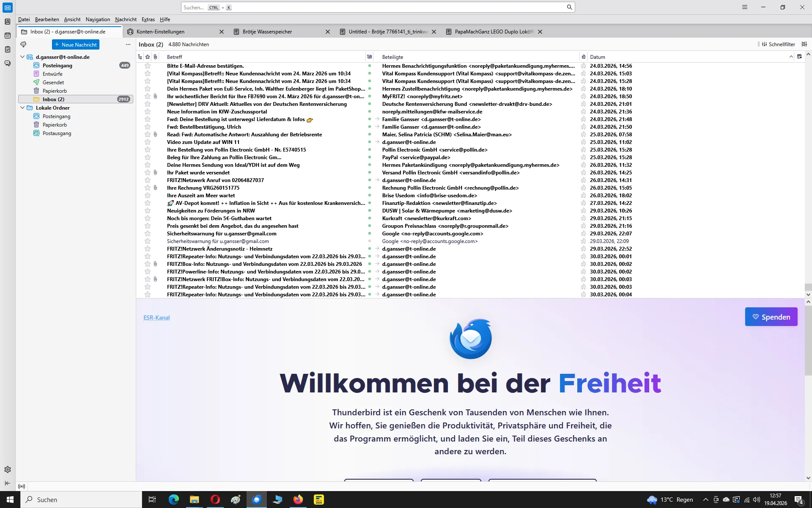The width and height of the screenshot is (812, 508).
Task: Toggle the Schnellfilter quick filter bar
Action: point(778,44)
